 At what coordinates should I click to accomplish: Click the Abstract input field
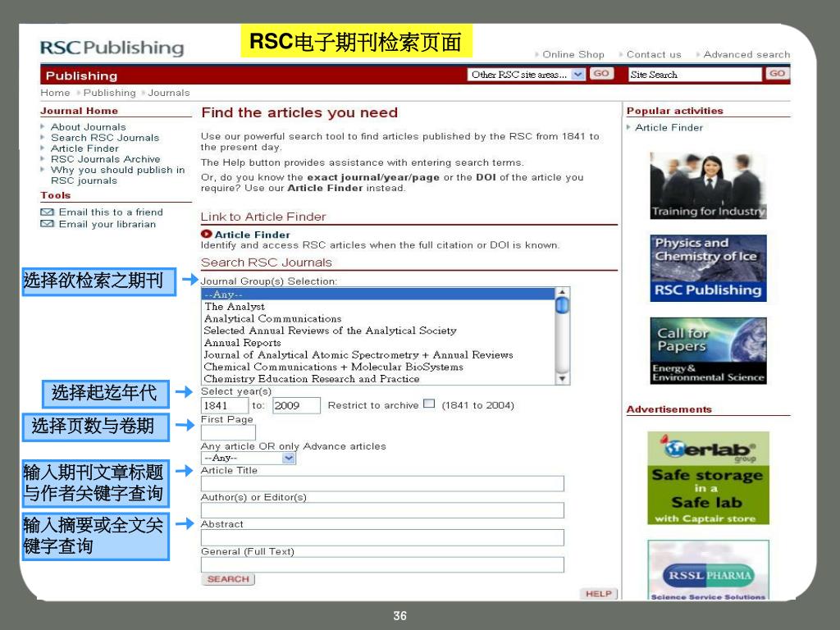click(382, 537)
